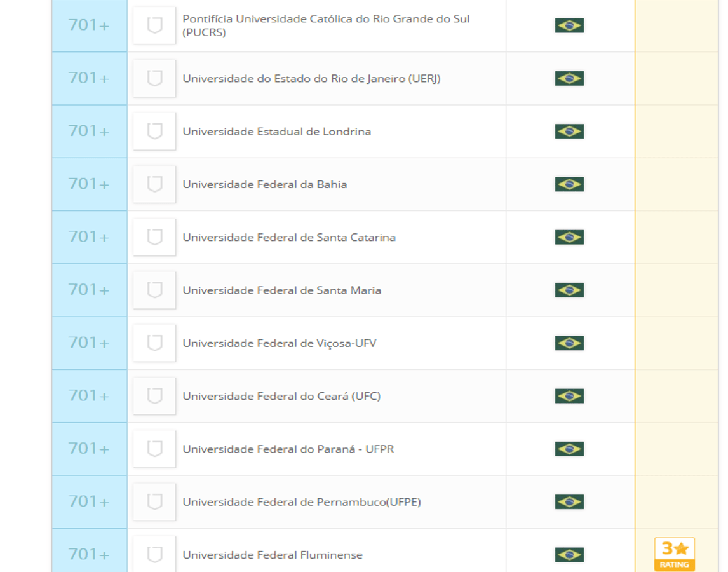Click Brazil flag in Federal Fluminense row

(569, 555)
